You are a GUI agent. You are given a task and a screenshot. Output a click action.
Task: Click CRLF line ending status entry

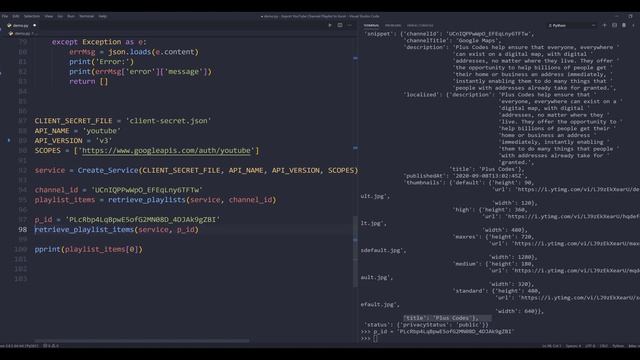click(604, 346)
